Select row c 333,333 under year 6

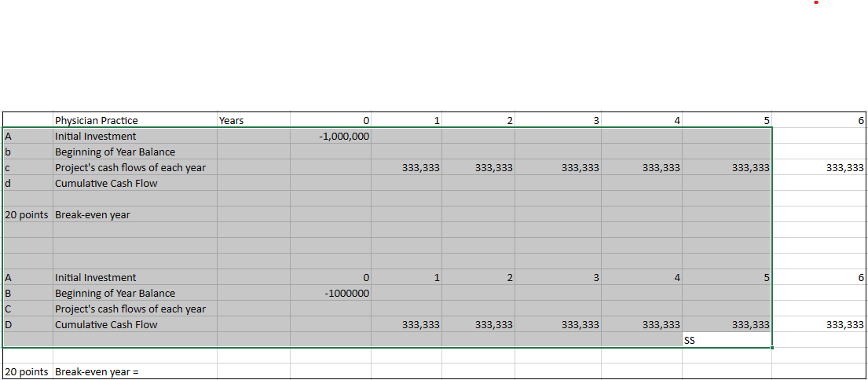pos(819,167)
